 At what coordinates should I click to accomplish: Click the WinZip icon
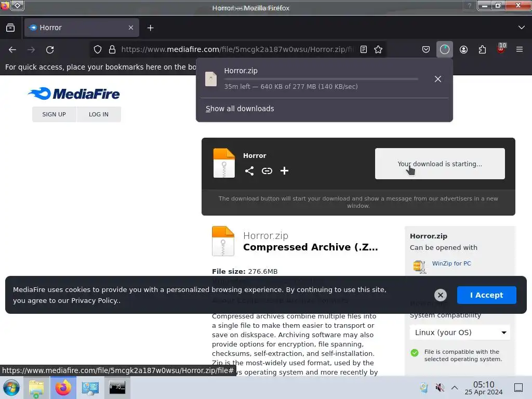(x=419, y=267)
